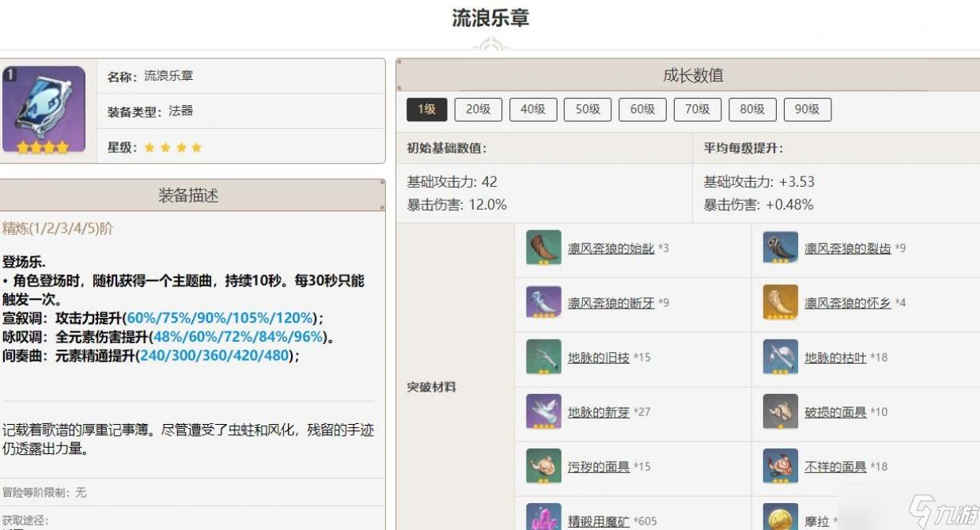
Task: Click the 破损的面具 material icon
Action: [x=781, y=411]
